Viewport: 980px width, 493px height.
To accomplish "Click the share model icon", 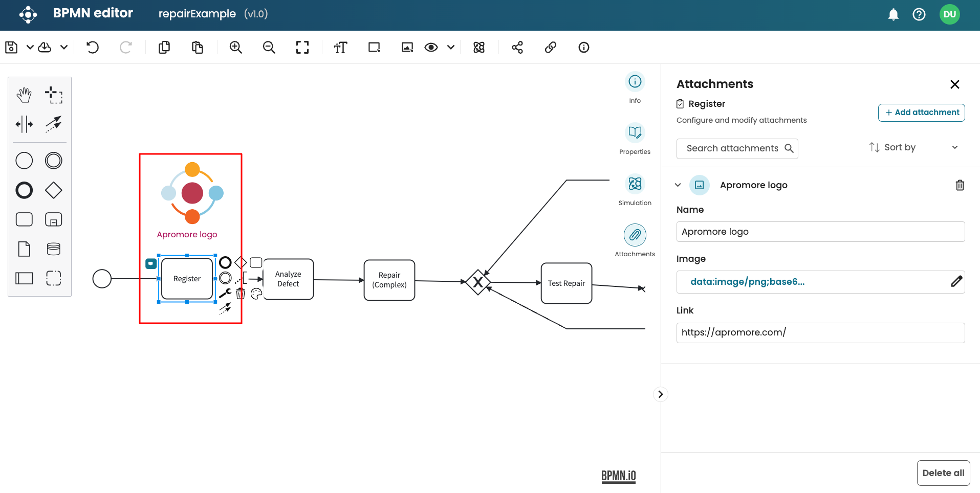I will tap(517, 48).
